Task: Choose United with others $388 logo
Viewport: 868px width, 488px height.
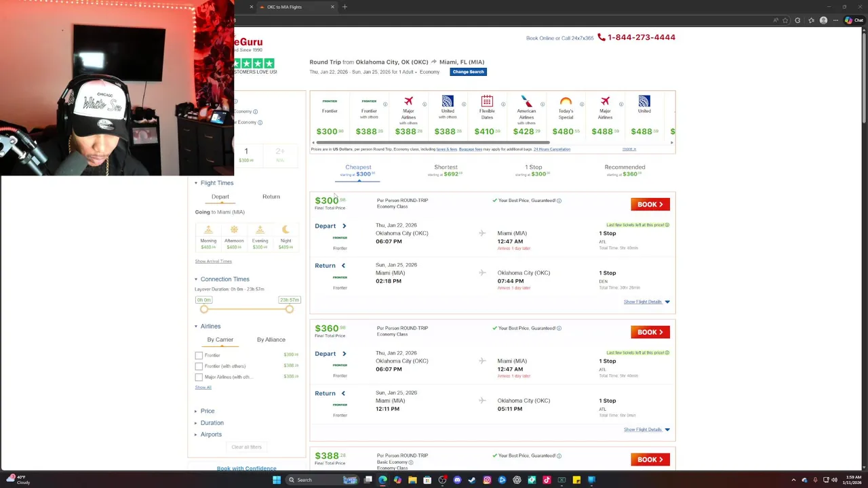Action: click(448, 101)
